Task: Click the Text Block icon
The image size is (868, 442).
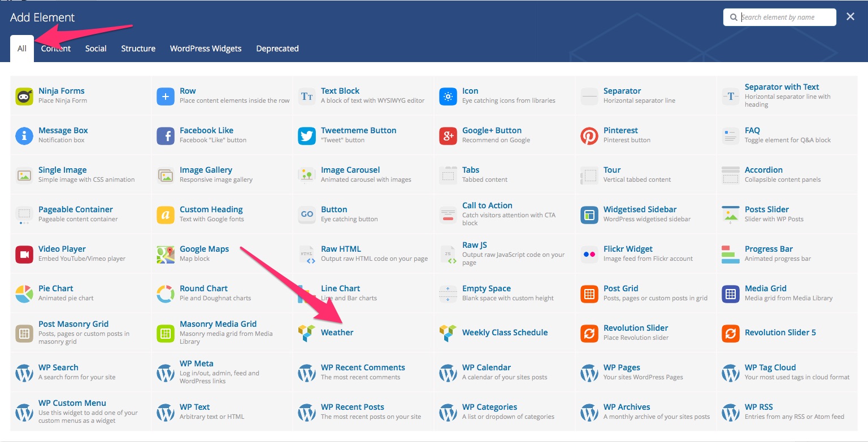Action: click(307, 97)
